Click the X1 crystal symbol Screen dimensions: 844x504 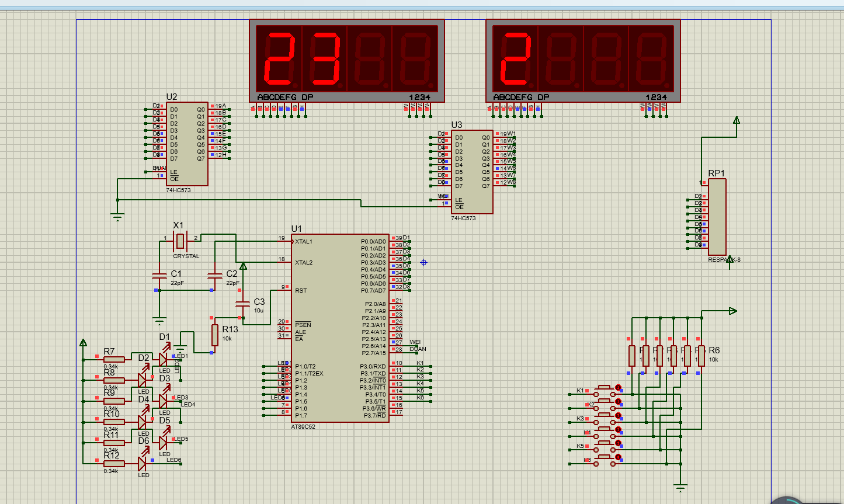(x=181, y=240)
